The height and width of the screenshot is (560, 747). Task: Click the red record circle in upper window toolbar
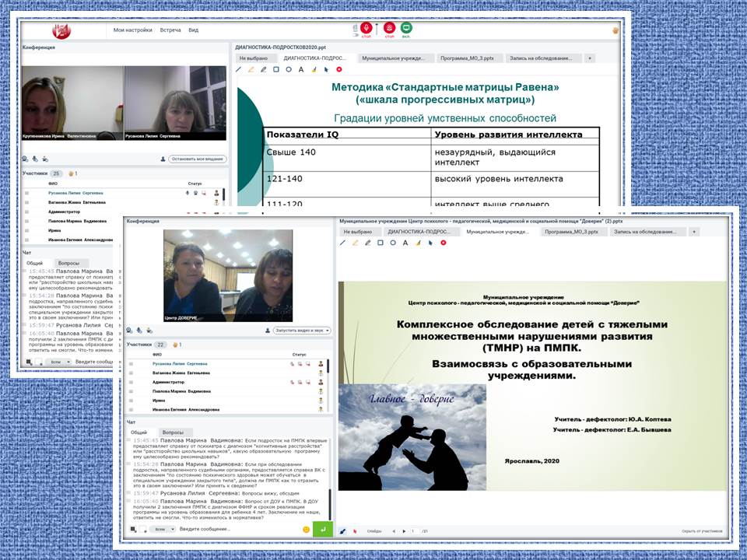pos(339,69)
